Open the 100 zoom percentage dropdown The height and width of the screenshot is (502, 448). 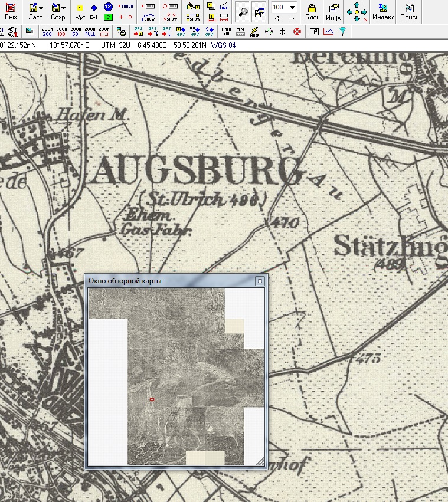point(293,8)
